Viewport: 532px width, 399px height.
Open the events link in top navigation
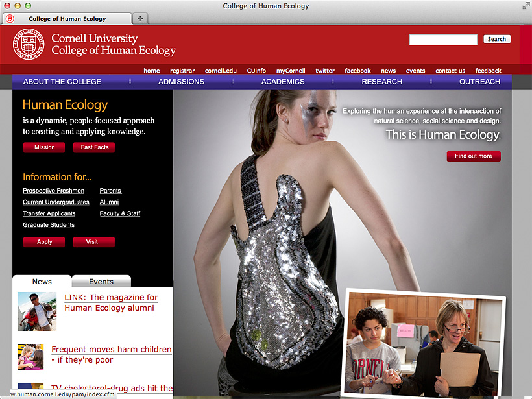[415, 71]
